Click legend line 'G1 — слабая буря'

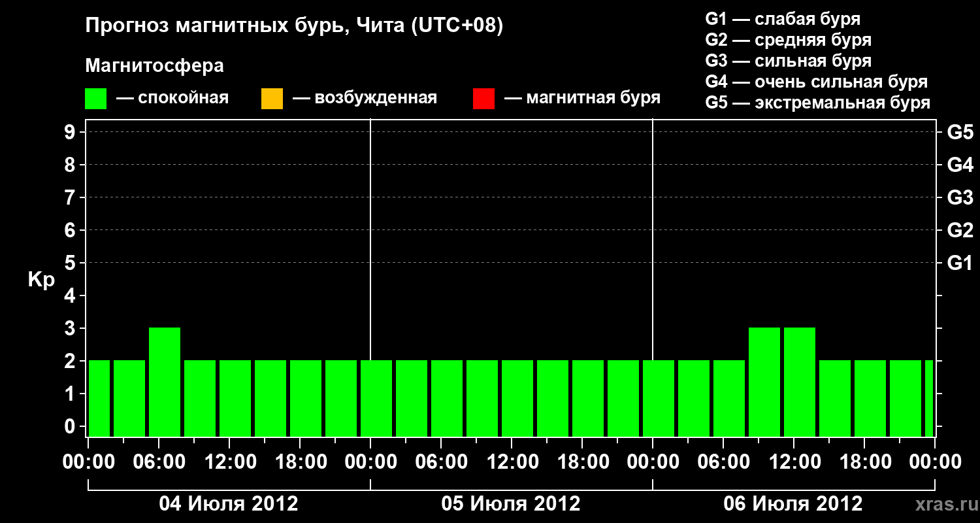783,19
